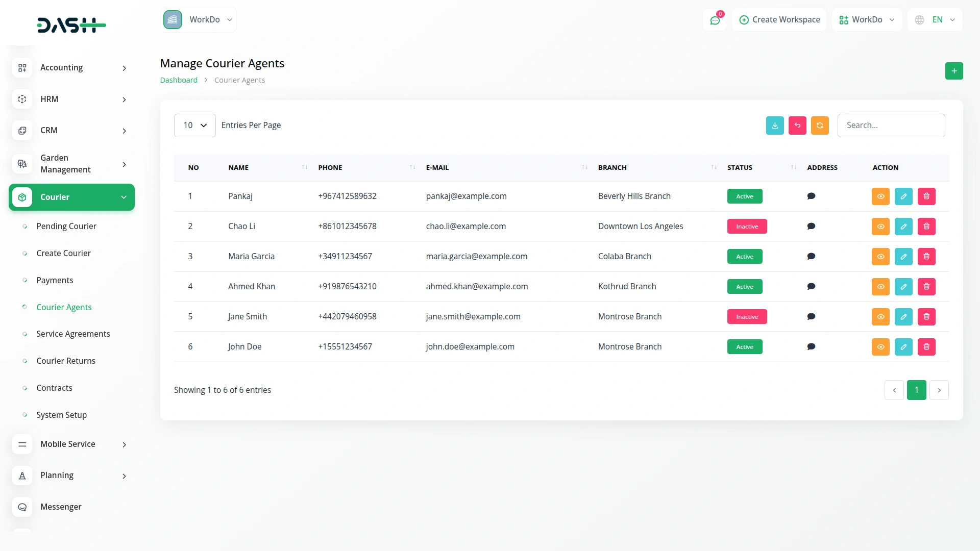
Task: Click the notification chat icon showing zero
Action: pyautogui.click(x=715, y=20)
